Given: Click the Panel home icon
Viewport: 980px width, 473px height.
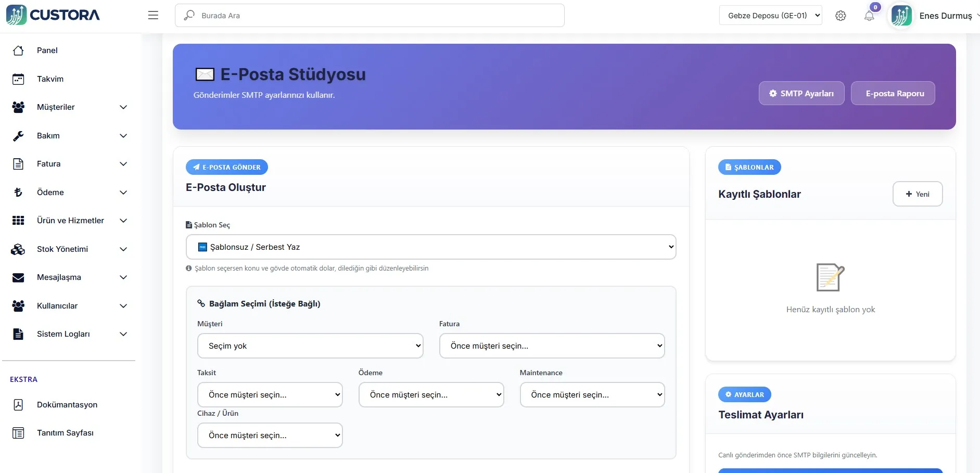Looking at the screenshot, I should coord(18,50).
